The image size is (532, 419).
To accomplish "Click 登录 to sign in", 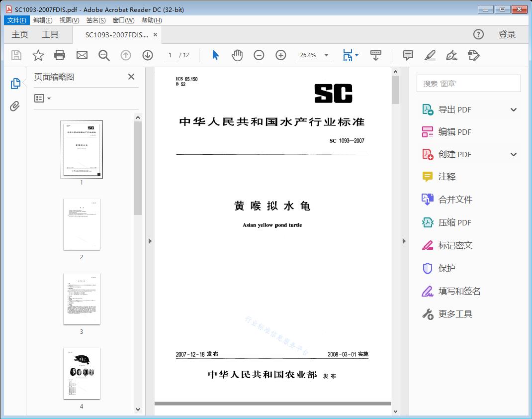I will coord(508,34).
